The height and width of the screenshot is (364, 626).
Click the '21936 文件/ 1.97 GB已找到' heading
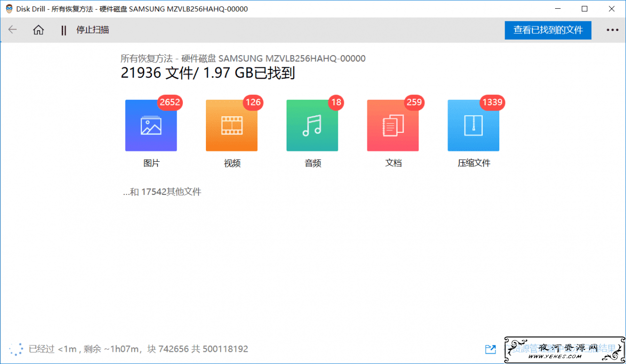pyautogui.click(x=208, y=74)
